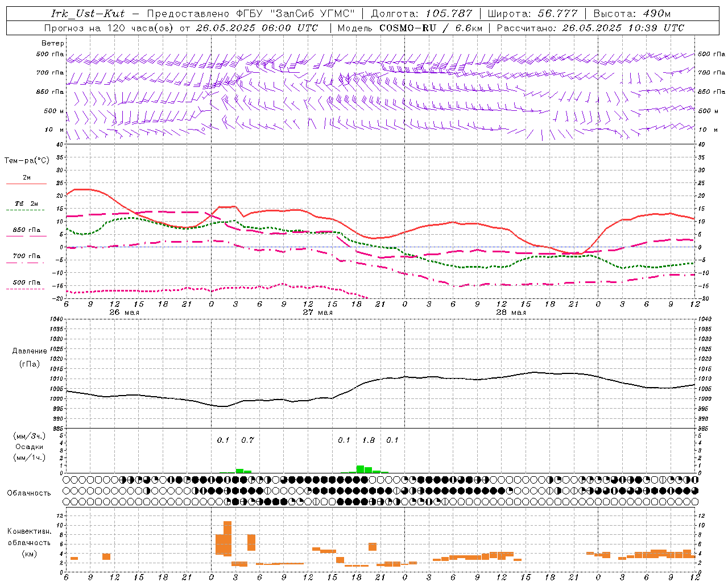Click the text Предоставлено ФГБУ "ЗапСиб УГМС"
Screen dimensions: 728x582
[251, 14]
